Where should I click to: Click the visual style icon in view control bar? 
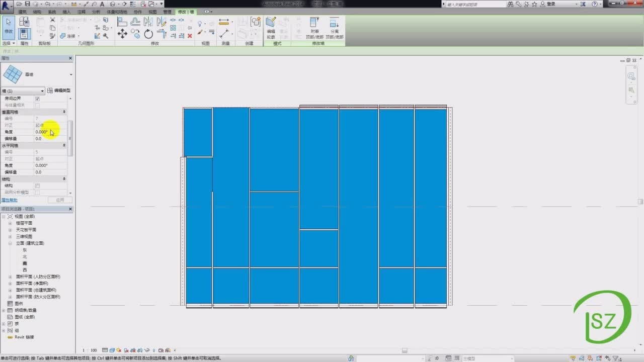point(112,350)
